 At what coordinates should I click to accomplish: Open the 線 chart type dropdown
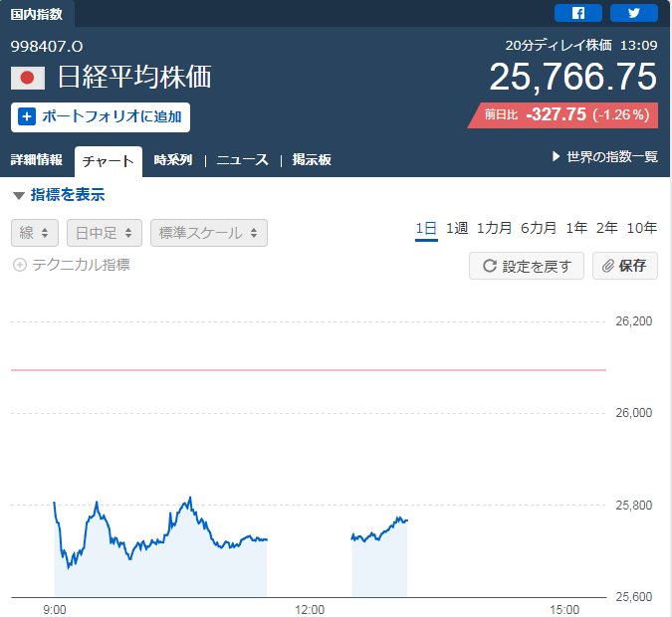pos(35,233)
